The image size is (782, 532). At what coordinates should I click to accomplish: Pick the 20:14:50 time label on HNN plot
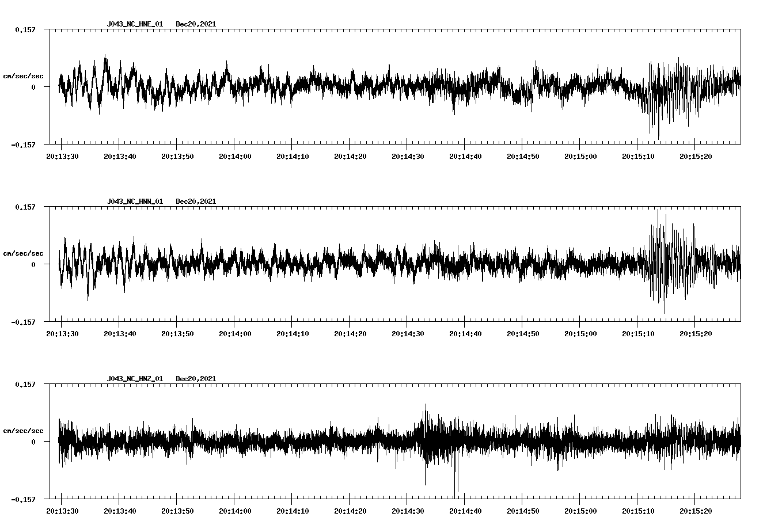(x=522, y=333)
